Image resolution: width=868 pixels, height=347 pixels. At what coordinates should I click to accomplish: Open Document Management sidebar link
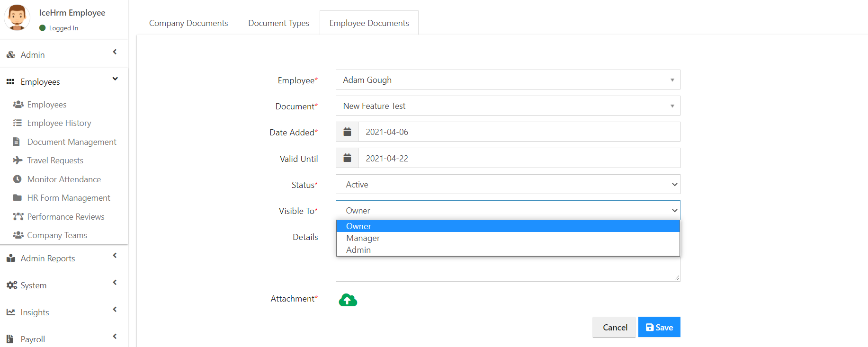[x=72, y=142]
